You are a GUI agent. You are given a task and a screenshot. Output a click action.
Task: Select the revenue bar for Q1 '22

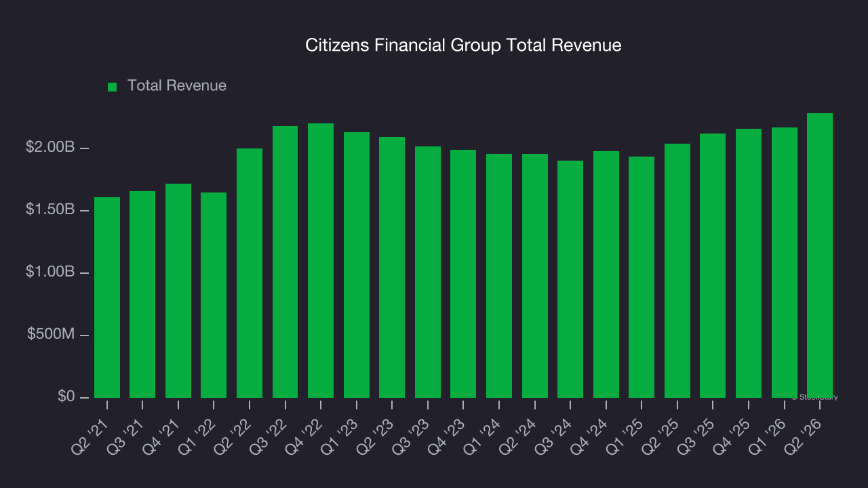click(214, 295)
